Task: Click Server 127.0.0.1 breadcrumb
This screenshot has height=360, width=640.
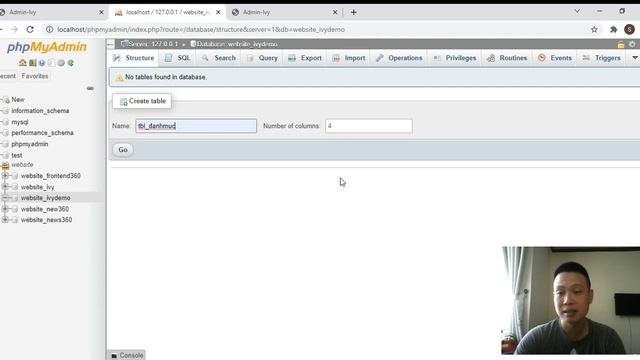Action: click(x=149, y=44)
